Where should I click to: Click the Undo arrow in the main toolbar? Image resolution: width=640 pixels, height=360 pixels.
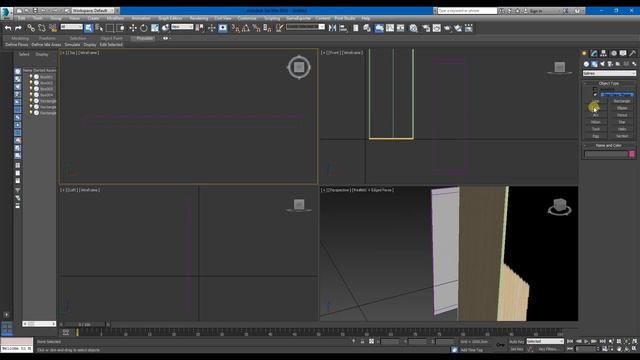coord(8,28)
